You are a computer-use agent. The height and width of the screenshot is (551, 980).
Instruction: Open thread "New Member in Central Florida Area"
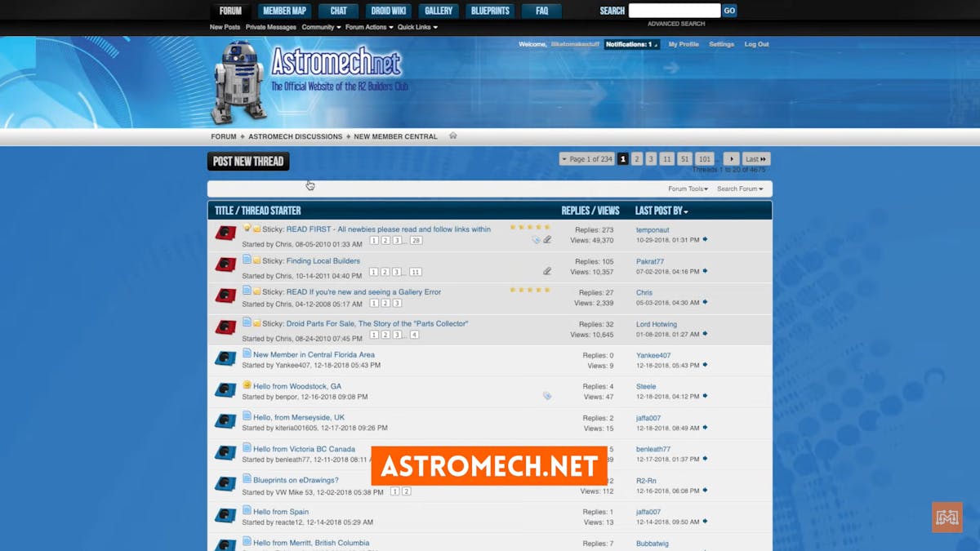coord(314,355)
